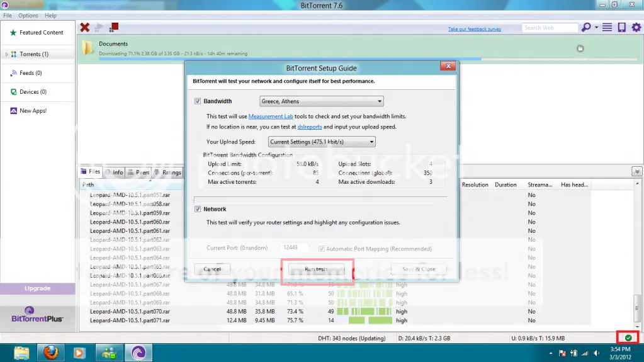The height and width of the screenshot is (362, 644).
Task: Open Windows Live Messenger taskbar icon
Action: (110, 353)
